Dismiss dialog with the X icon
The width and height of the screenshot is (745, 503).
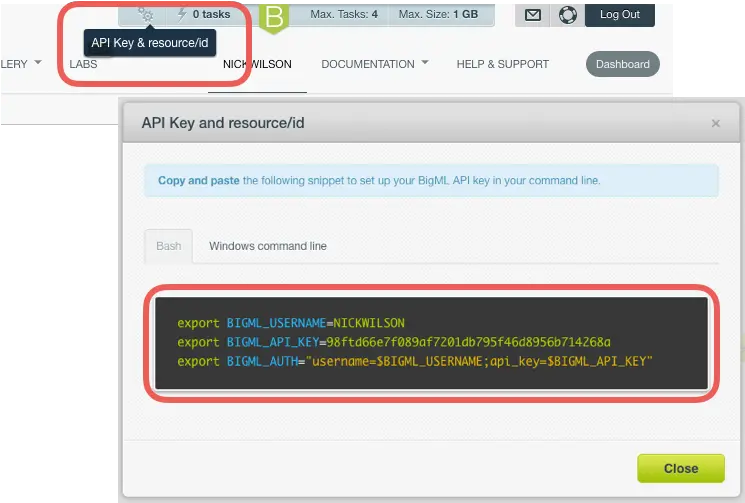pos(715,123)
